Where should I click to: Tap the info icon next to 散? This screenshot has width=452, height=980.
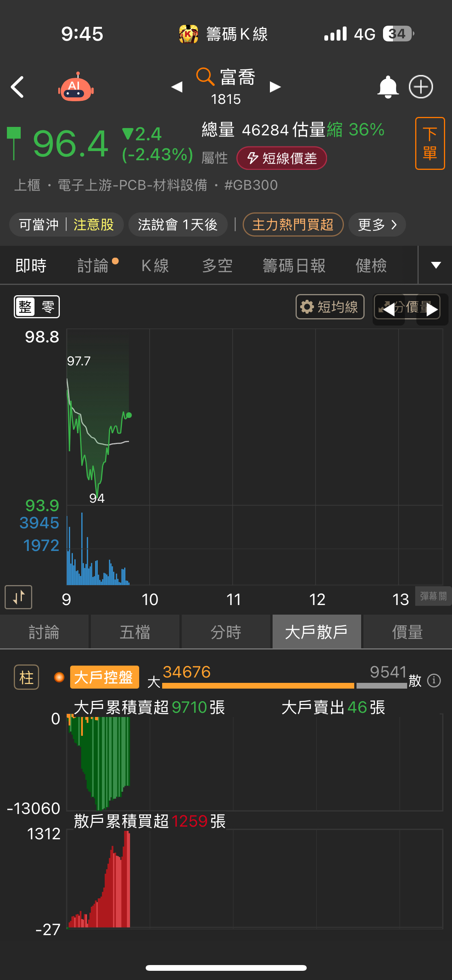(x=434, y=681)
